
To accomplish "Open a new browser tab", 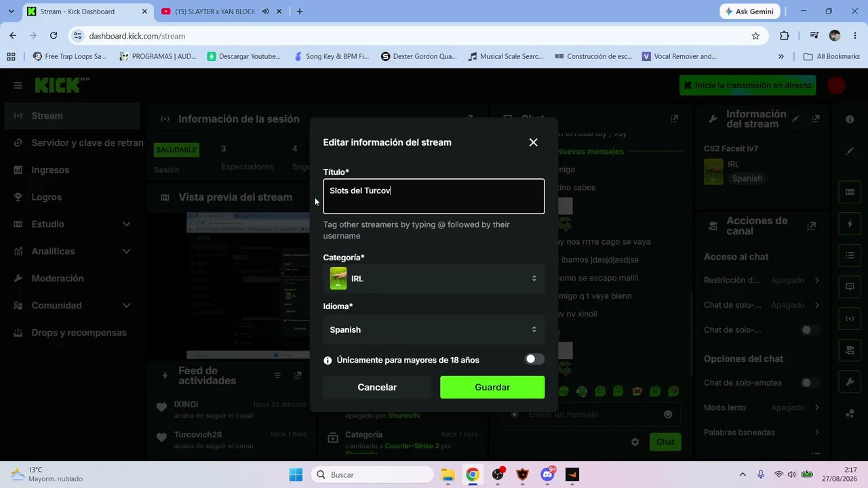I will pos(299,12).
